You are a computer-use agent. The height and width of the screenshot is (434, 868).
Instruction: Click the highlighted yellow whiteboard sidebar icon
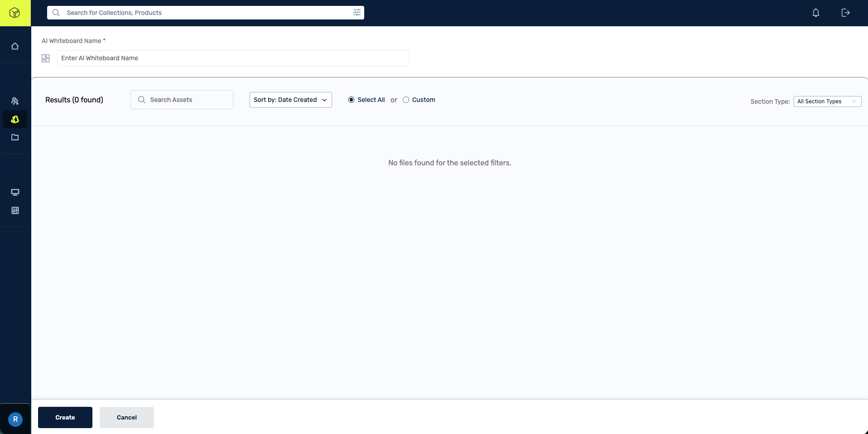tap(15, 120)
